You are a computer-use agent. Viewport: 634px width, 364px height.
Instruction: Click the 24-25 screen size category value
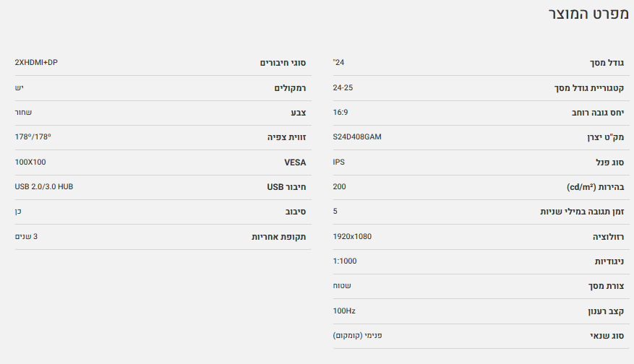[x=343, y=87]
